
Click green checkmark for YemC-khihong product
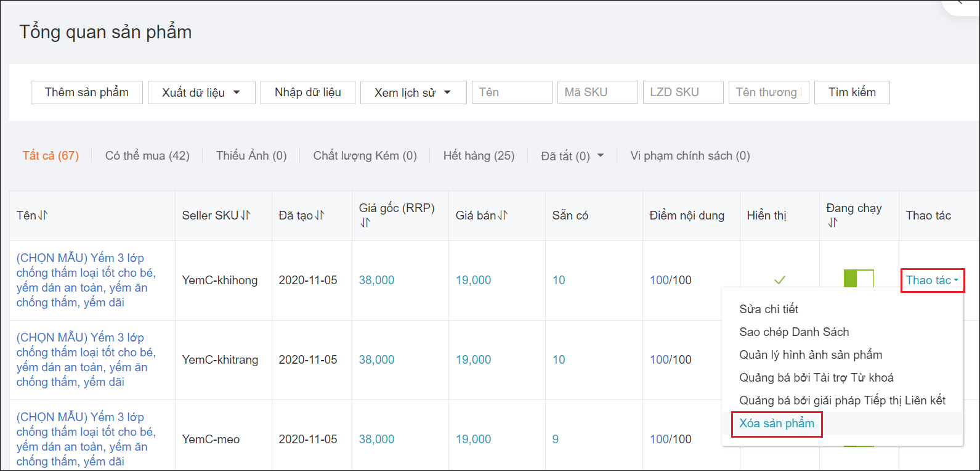click(779, 280)
